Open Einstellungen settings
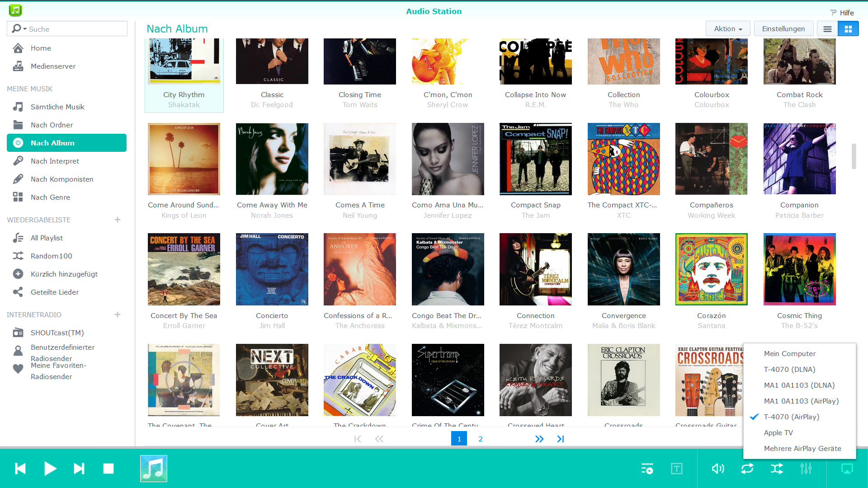 (783, 28)
